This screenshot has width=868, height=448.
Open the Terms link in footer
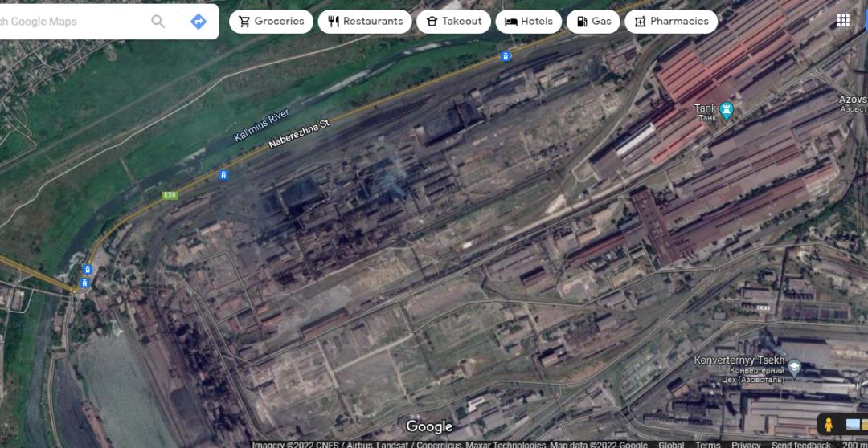pos(707,444)
